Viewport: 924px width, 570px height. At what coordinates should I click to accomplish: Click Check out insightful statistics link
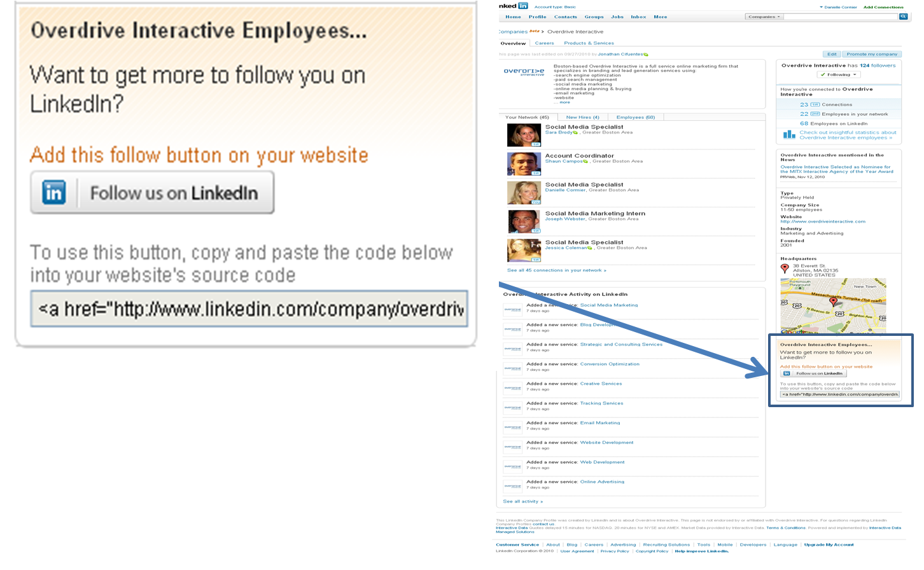point(847,135)
